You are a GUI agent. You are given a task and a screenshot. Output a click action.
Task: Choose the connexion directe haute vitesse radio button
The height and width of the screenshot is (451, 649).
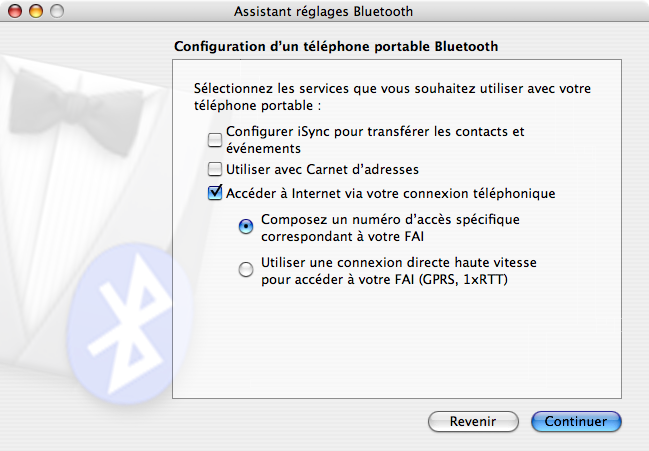(246, 269)
